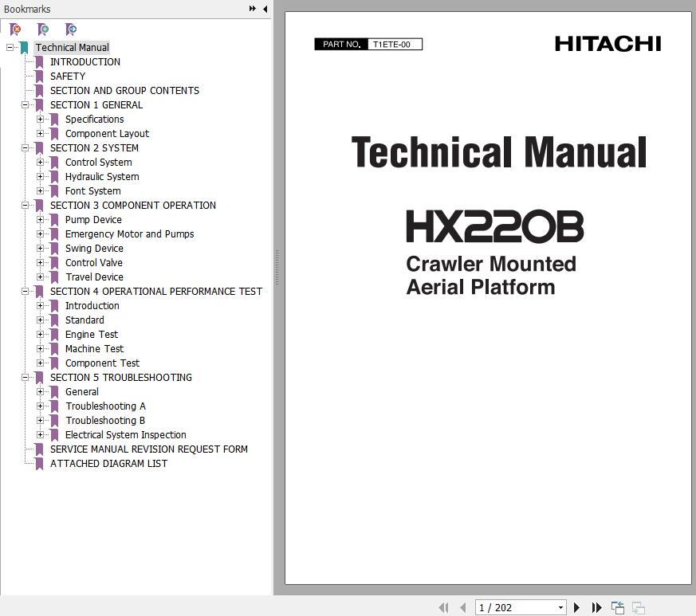Go to next page button

click(x=576, y=607)
